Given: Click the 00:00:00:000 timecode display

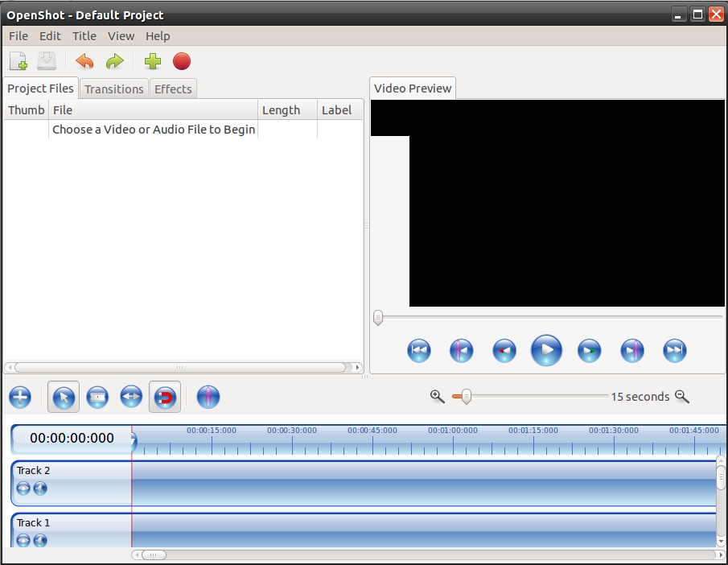Looking at the screenshot, I should (72, 438).
